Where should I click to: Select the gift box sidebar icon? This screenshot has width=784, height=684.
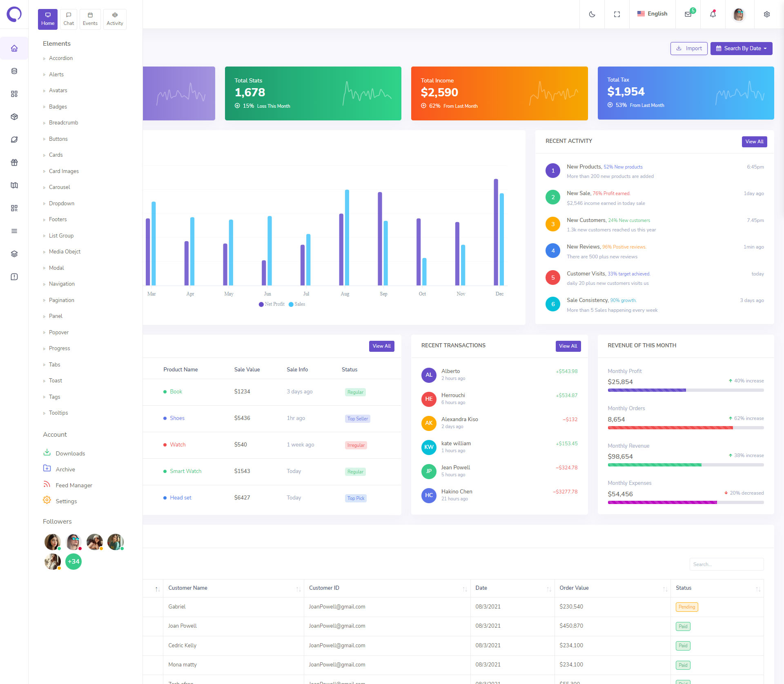14,162
